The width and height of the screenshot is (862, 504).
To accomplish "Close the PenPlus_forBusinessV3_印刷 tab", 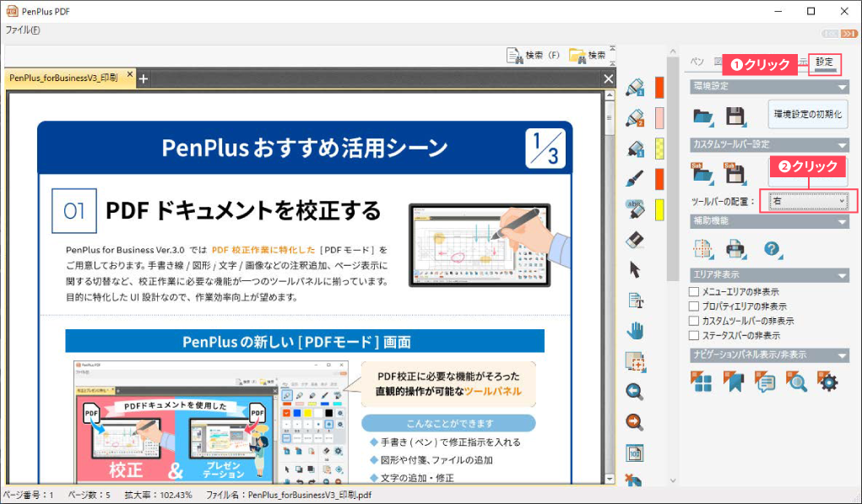I will 130,74.
